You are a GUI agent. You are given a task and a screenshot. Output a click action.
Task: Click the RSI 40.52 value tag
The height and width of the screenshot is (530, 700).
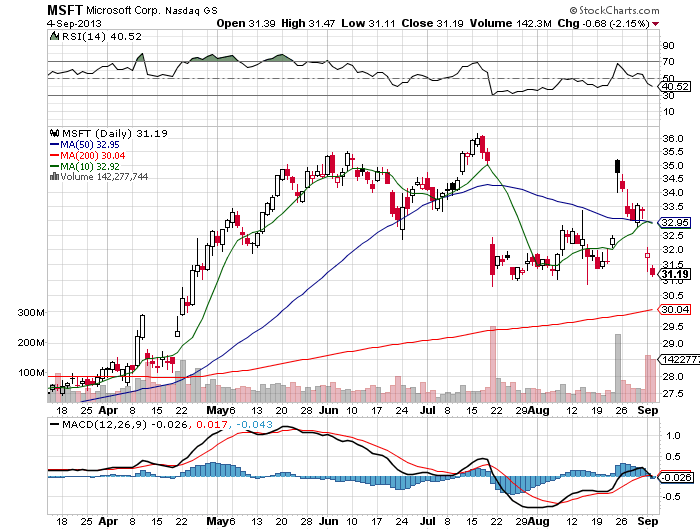675,87
